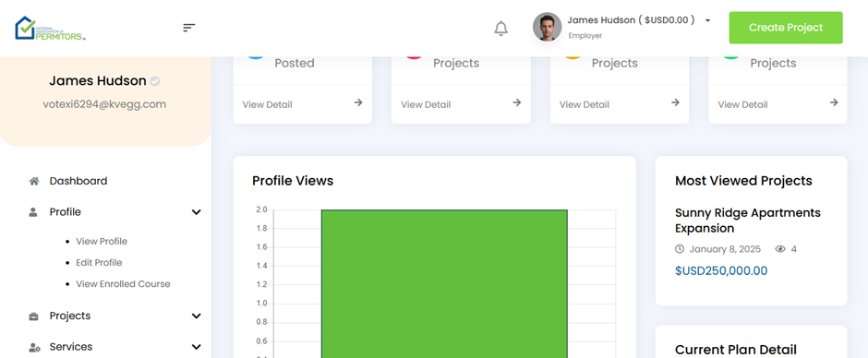Open View Enrolled Course in sidebar
This screenshot has height=358, width=868.
123,284
